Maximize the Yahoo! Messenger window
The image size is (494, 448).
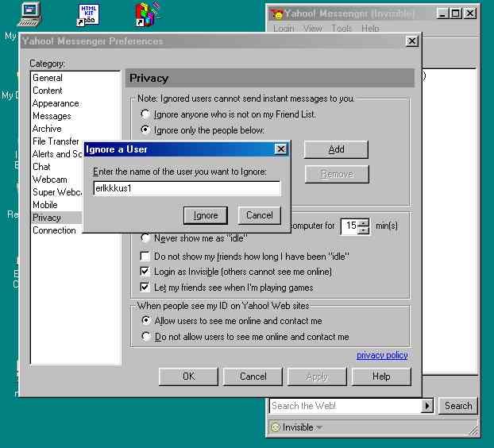(x=456, y=14)
